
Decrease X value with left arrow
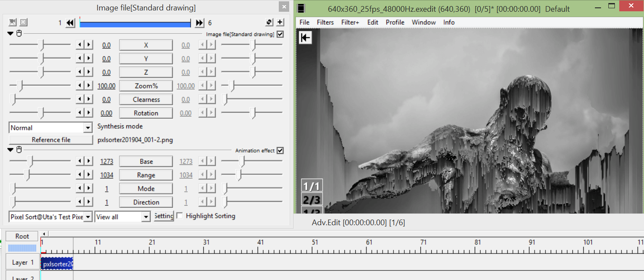pos(80,45)
